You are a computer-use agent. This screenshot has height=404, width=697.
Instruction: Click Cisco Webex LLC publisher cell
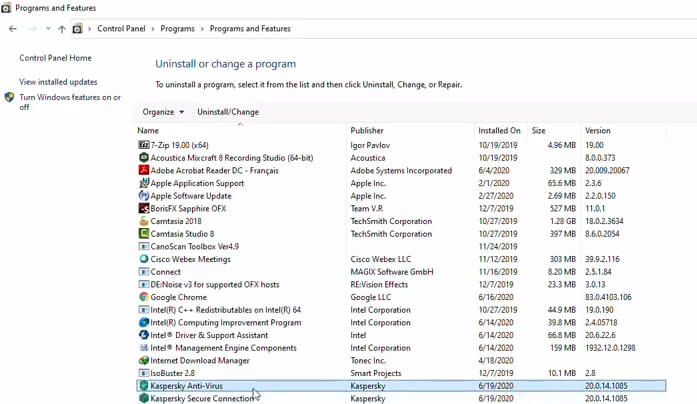point(381,259)
